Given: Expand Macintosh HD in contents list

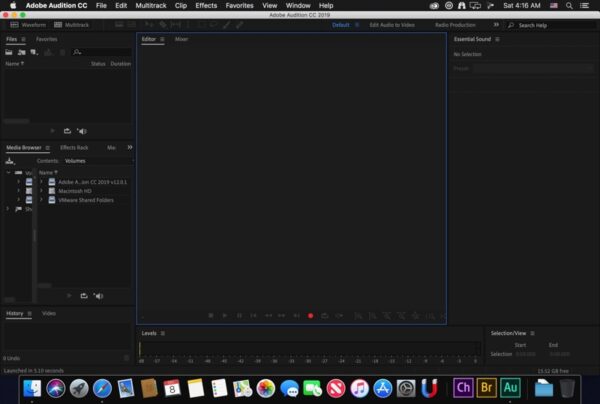Looking at the screenshot, I should pyautogui.click(x=41, y=191).
